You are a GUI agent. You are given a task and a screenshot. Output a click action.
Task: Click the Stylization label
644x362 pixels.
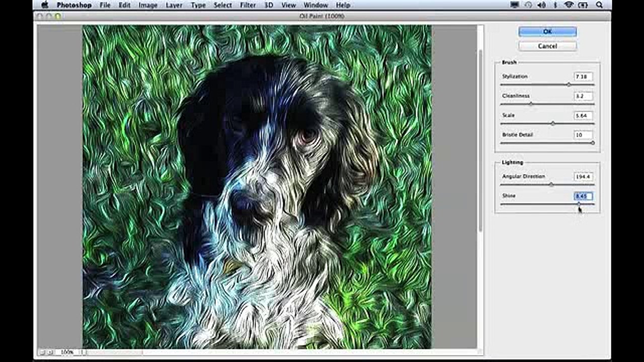515,76
